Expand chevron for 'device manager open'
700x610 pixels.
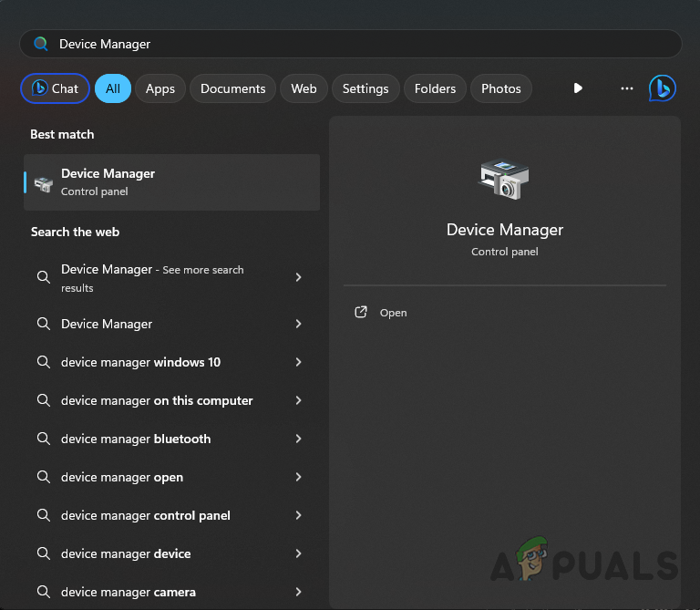[299, 477]
